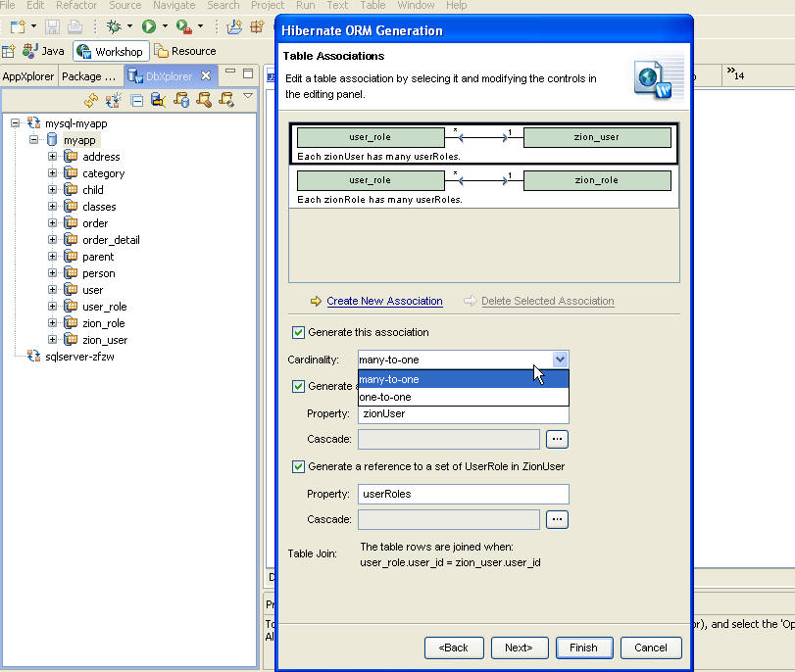The image size is (795, 672).
Task: Open the Source menu
Action: click(124, 5)
